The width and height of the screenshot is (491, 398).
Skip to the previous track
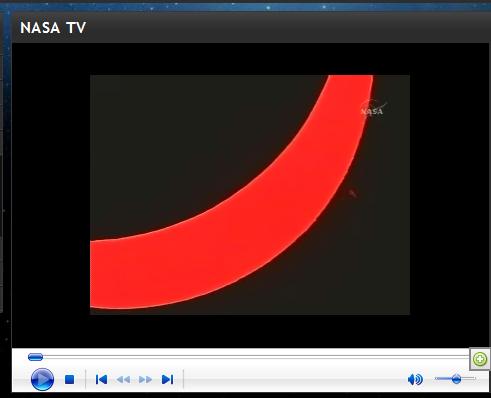coord(101,379)
